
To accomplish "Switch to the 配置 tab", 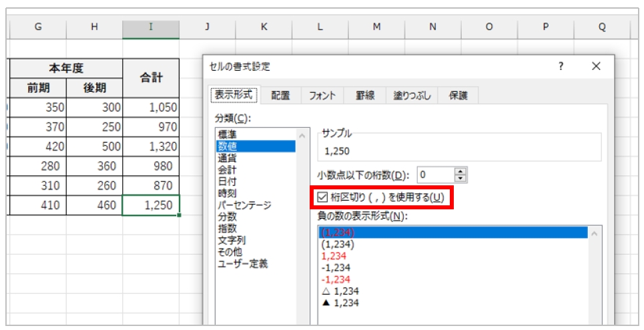I will pos(280,95).
